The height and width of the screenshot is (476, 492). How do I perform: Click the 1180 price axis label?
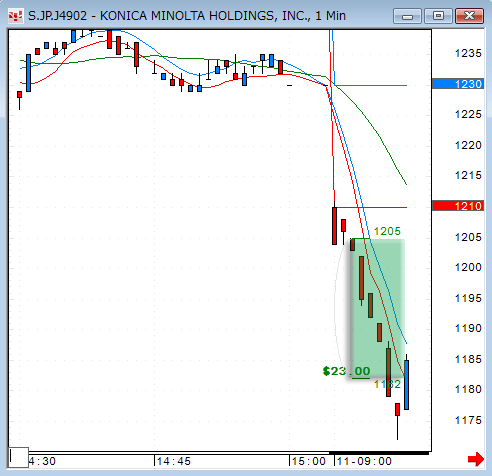(468, 389)
